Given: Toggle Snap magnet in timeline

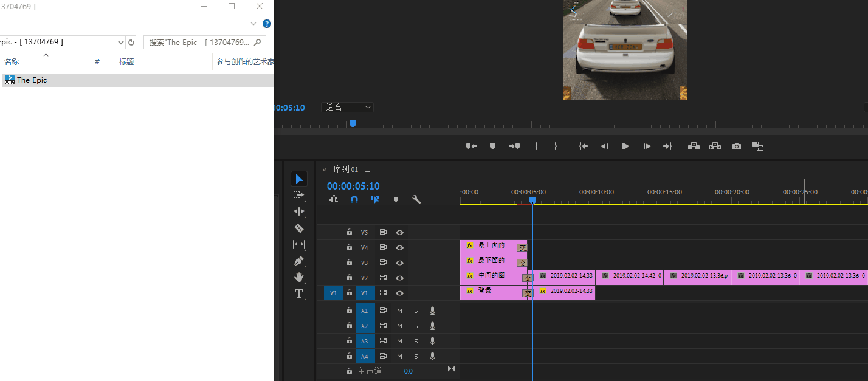Looking at the screenshot, I should coord(354,199).
